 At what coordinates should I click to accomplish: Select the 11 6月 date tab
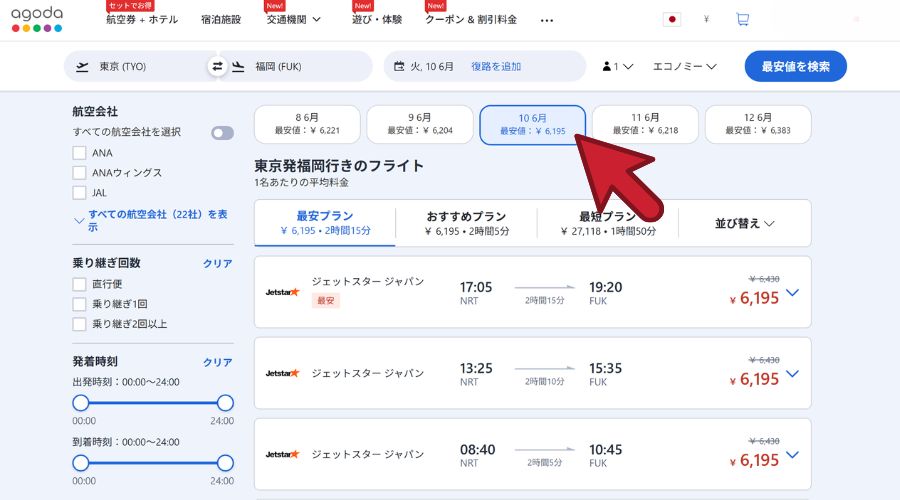click(x=645, y=124)
